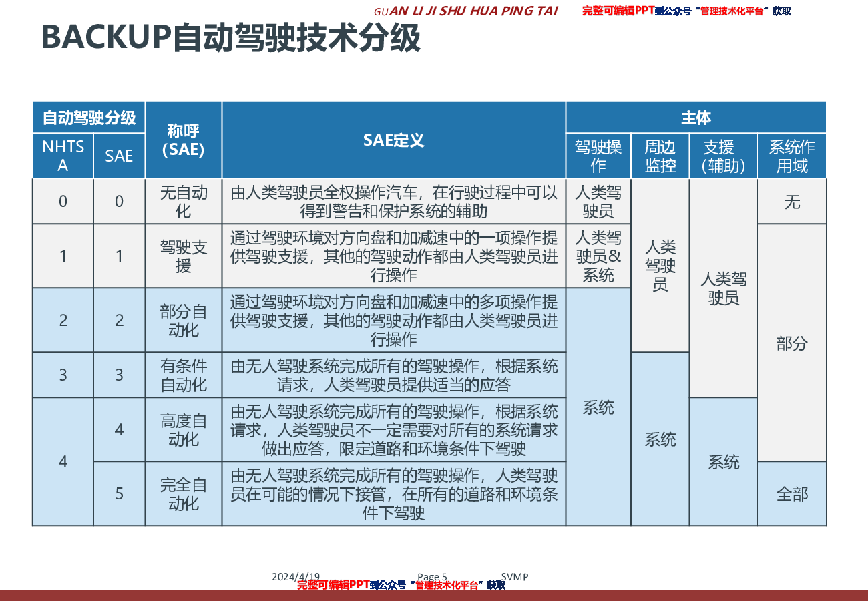Select 系统 cell in the 驾驶操作 column

pyautogui.click(x=598, y=407)
